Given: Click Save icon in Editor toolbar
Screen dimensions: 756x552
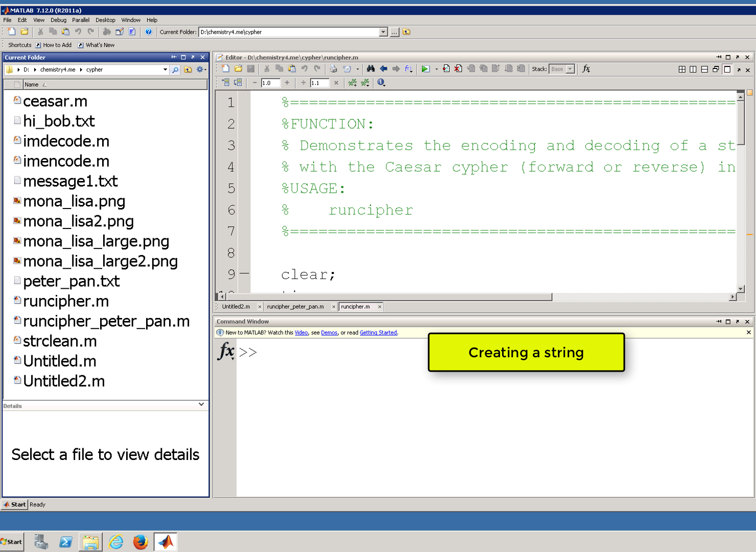Looking at the screenshot, I should (x=251, y=69).
